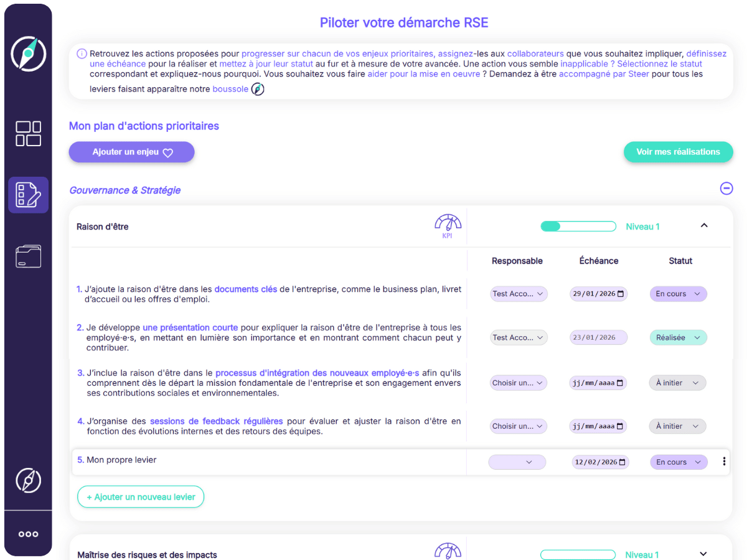This screenshot has height=560, width=747.
Task: Open status dropdown showing Réalisée for action 2
Action: pyautogui.click(x=678, y=337)
